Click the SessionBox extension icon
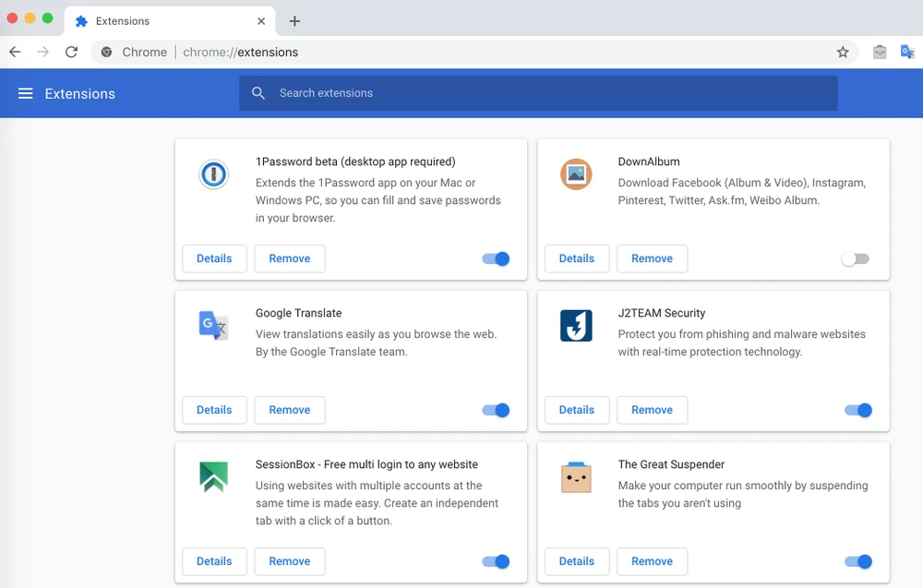923x588 pixels. (x=213, y=476)
